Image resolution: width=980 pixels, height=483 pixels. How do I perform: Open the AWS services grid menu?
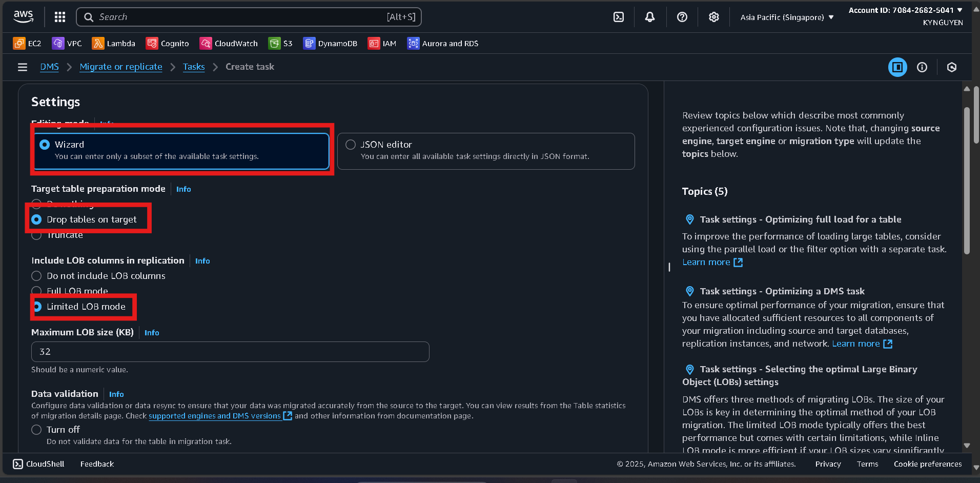pyautogui.click(x=59, y=16)
